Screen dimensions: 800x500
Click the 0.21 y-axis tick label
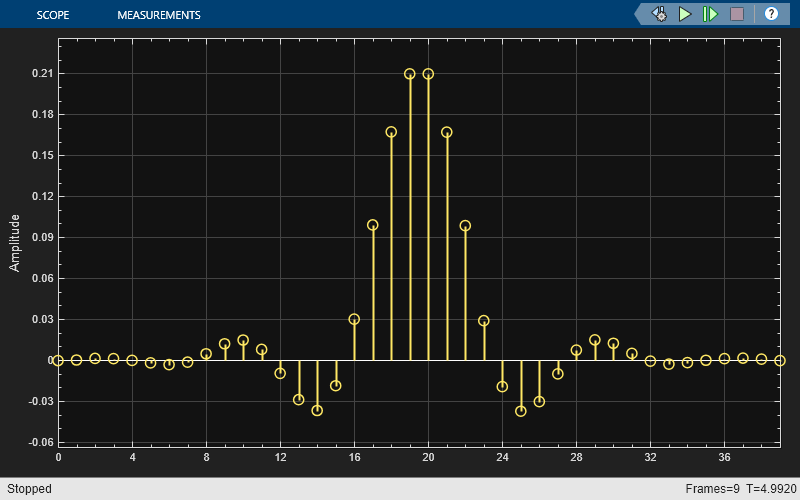coord(41,74)
